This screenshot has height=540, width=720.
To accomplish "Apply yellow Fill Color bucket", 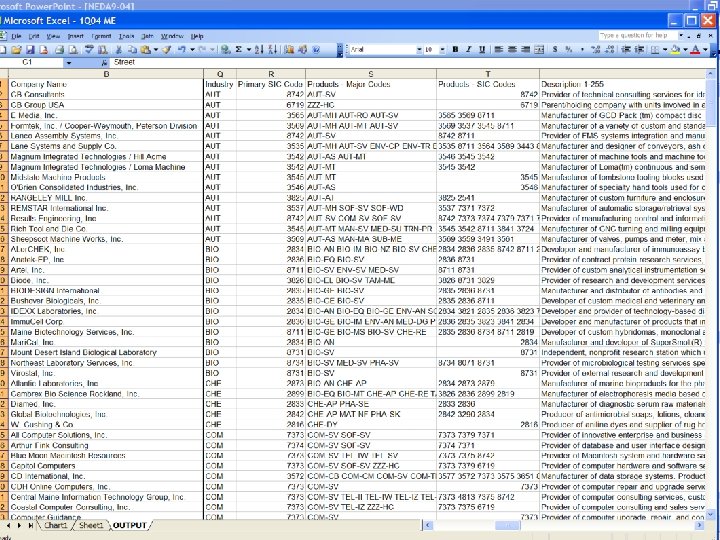I will [x=675, y=50].
